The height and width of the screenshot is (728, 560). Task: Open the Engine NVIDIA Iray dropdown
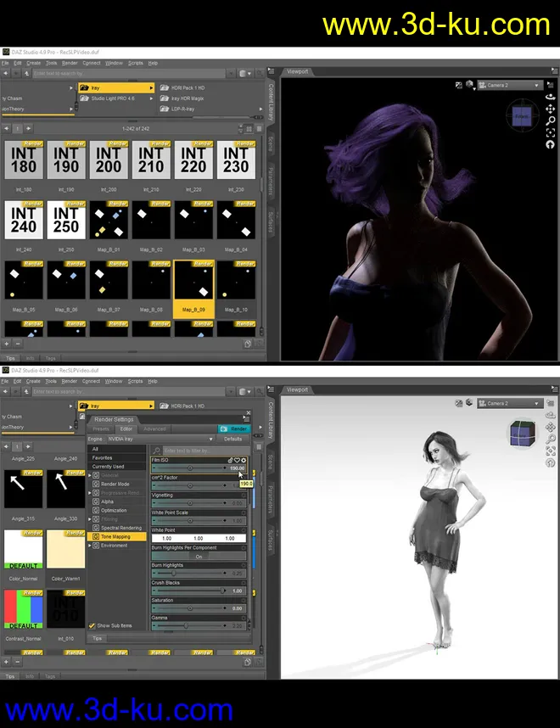tap(161, 439)
